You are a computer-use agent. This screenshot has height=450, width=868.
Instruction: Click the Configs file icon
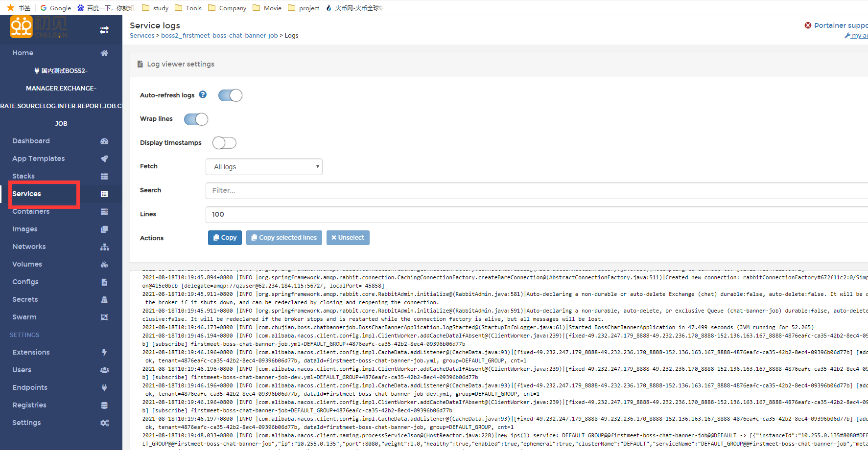(x=104, y=282)
